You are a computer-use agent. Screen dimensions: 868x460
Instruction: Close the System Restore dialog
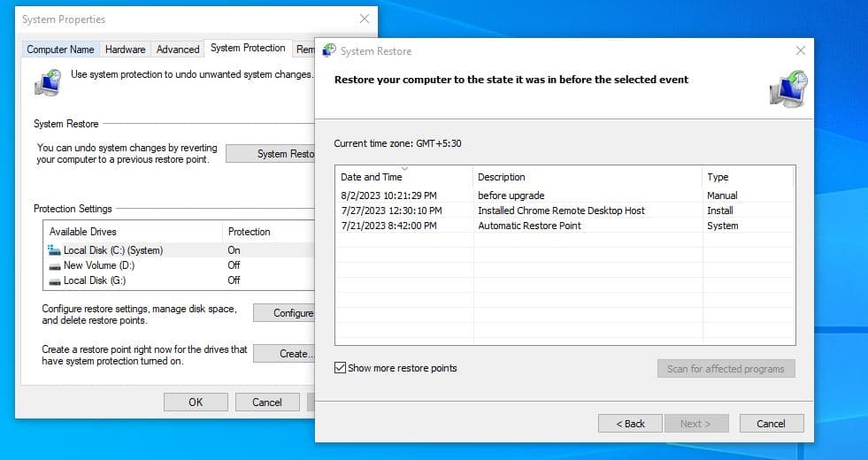(800, 50)
